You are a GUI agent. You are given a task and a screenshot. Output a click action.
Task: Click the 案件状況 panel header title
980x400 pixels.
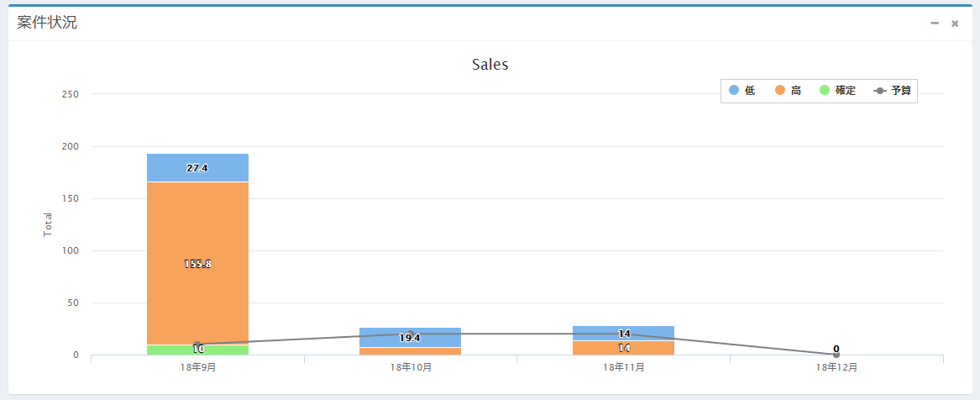[x=47, y=23]
